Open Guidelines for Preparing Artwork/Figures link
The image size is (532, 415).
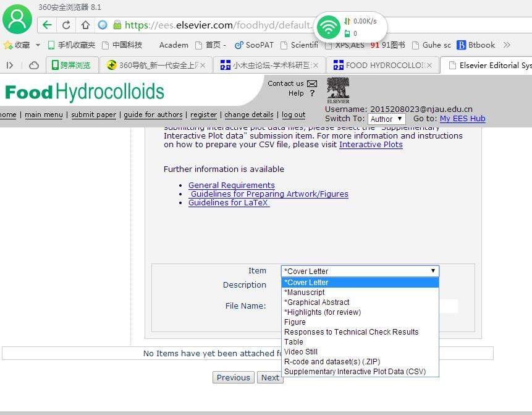(268, 194)
